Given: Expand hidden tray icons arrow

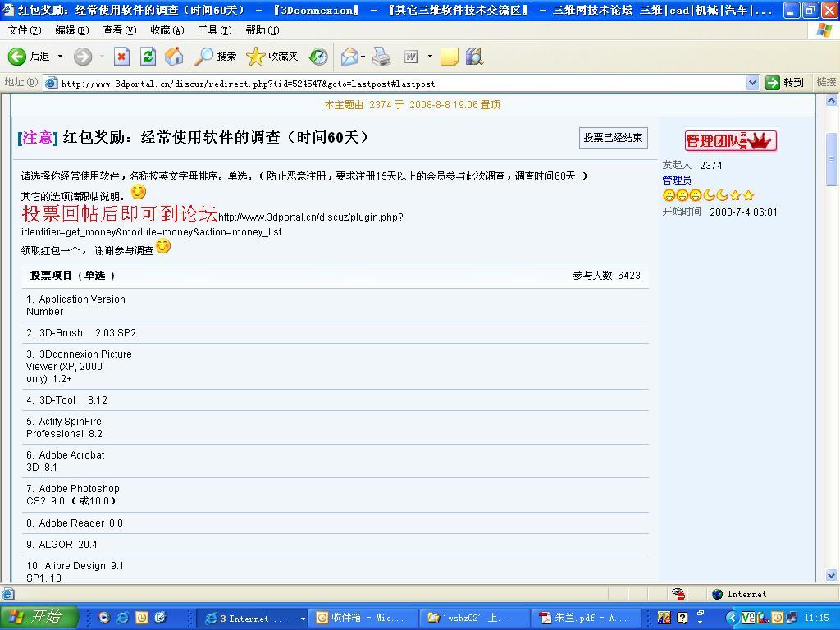Looking at the screenshot, I should [730, 618].
